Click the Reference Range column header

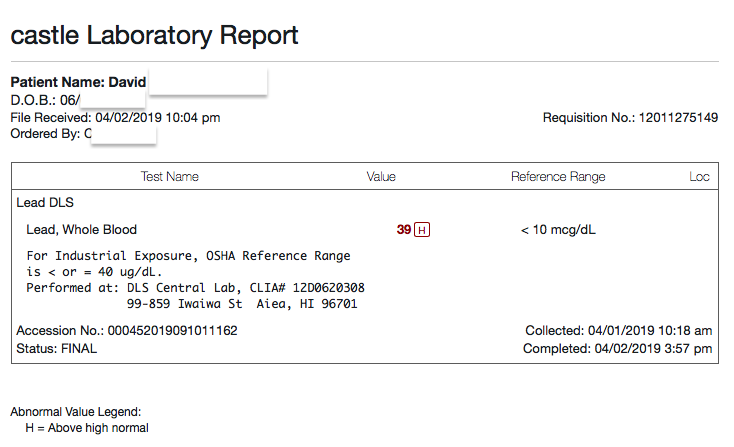(x=558, y=176)
